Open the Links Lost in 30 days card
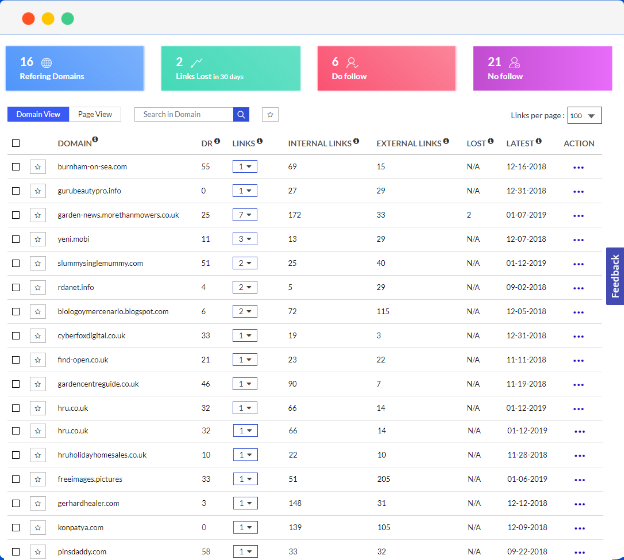The image size is (624, 560). (x=231, y=68)
